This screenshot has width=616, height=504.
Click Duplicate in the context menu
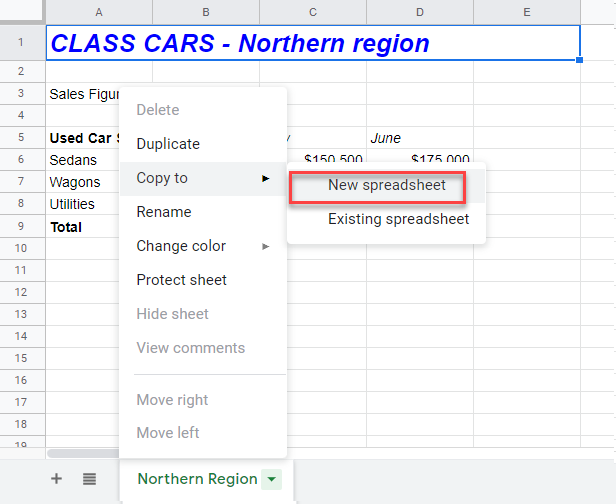168,144
